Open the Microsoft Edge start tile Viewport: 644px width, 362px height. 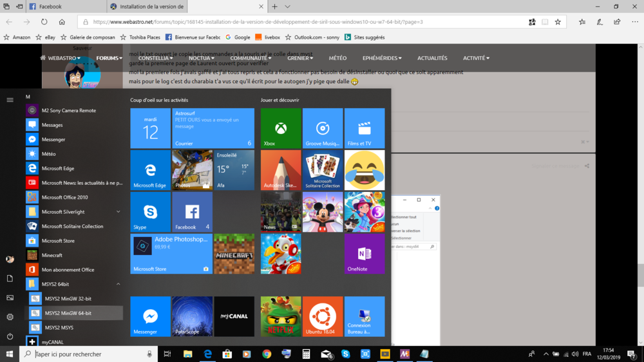[150, 170]
